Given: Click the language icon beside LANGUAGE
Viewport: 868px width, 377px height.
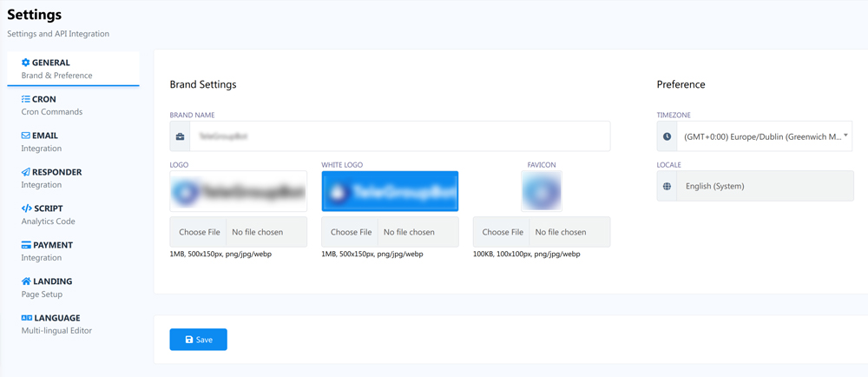Looking at the screenshot, I should (26, 318).
